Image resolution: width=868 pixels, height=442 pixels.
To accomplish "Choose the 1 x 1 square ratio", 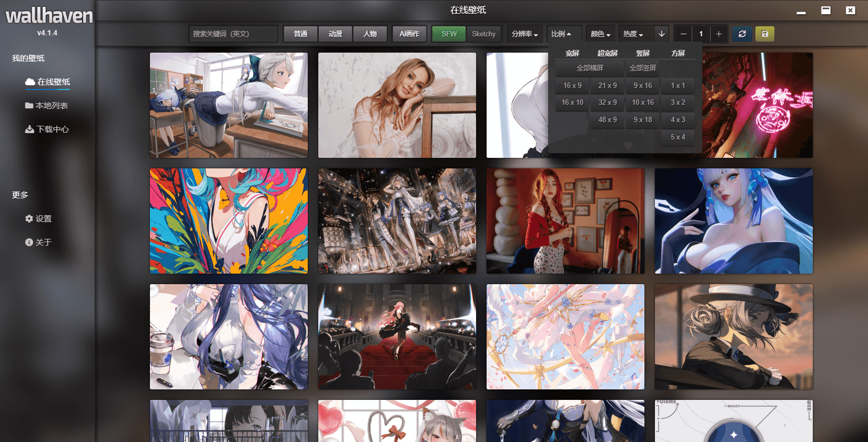I will [x=678, y=85].
